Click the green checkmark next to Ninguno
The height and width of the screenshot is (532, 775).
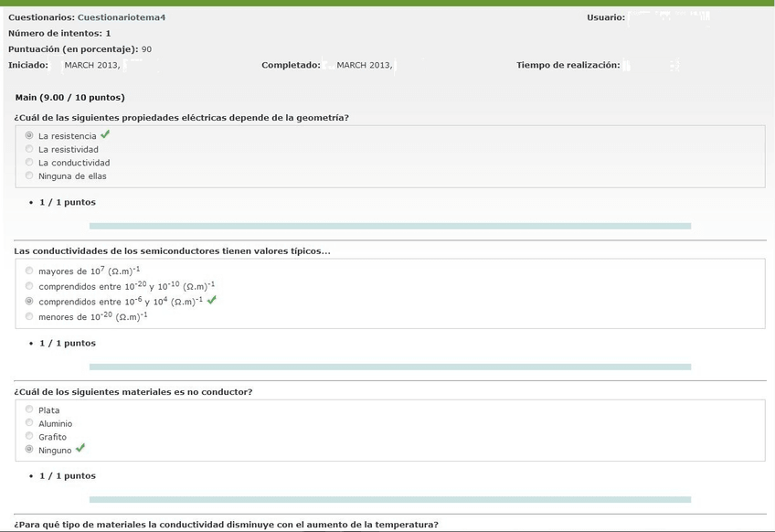80,448
